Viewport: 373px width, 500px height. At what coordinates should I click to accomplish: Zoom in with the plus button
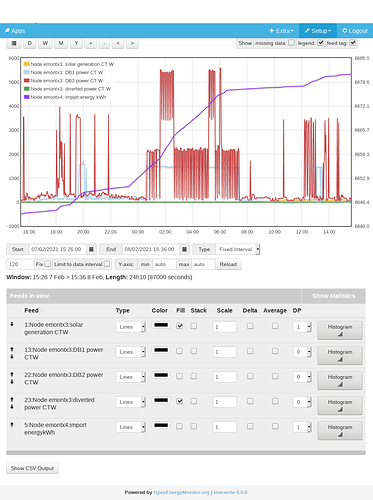click(90, 43)
